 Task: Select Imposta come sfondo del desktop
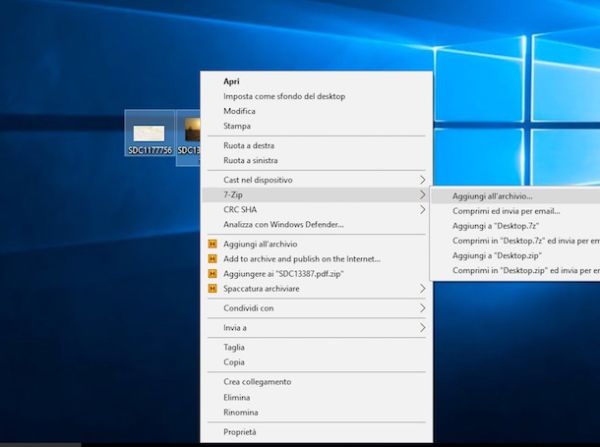pyautogui.click(x=284, y=97)
